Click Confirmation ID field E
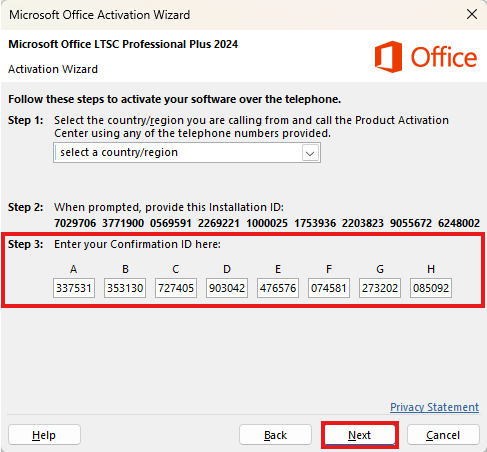Viewport: 487px width, 452px height. click(278, 288)
